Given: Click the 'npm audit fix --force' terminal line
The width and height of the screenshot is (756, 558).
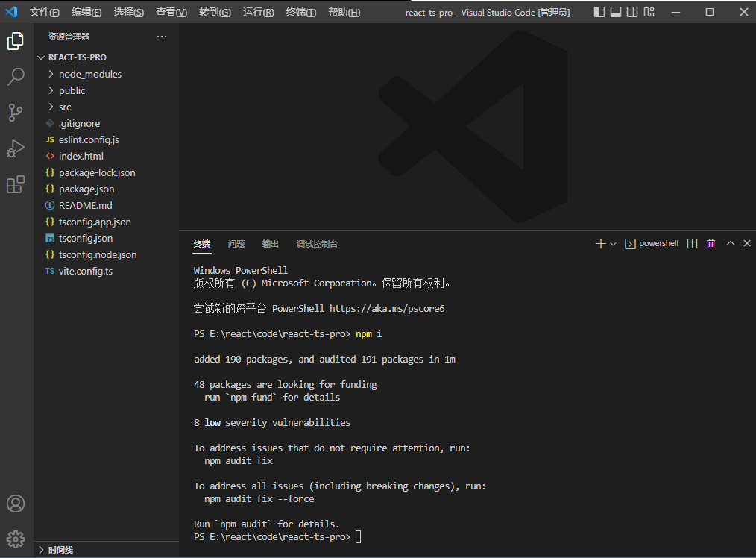Looking at the screenshot, I should (x=259, y=498).
